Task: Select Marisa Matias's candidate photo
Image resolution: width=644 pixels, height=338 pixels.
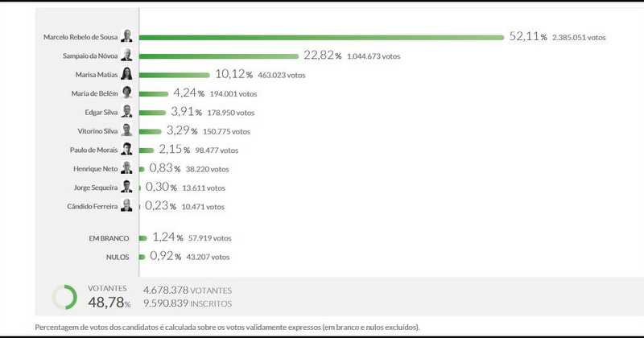Action: tap(126, 75)
